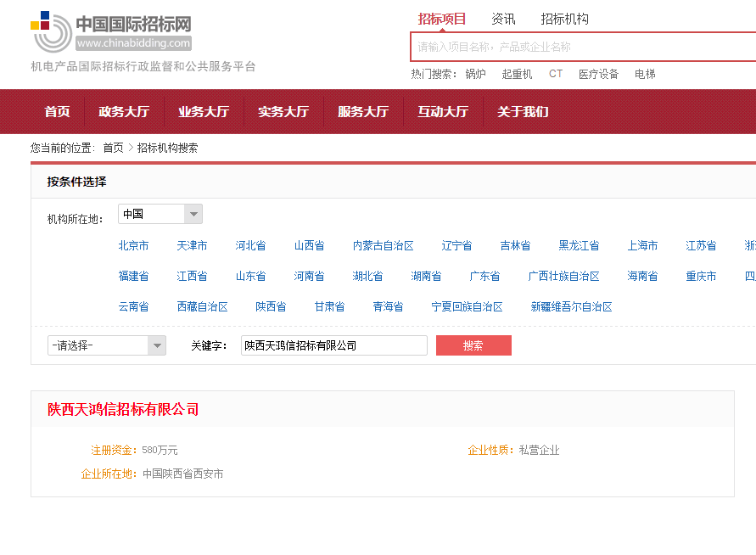
Task: Switch to the 招标机构 tab
Action: pos(564,18)
